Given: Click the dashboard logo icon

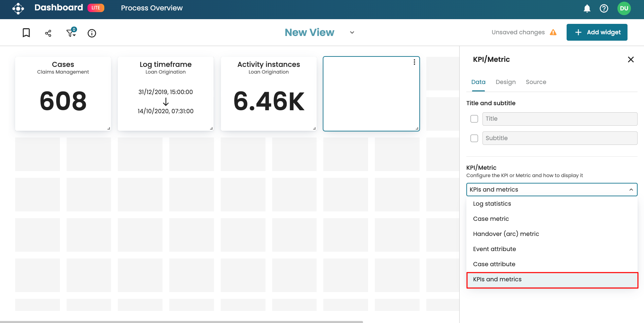Looking at the screenshot, I should 18,8.
